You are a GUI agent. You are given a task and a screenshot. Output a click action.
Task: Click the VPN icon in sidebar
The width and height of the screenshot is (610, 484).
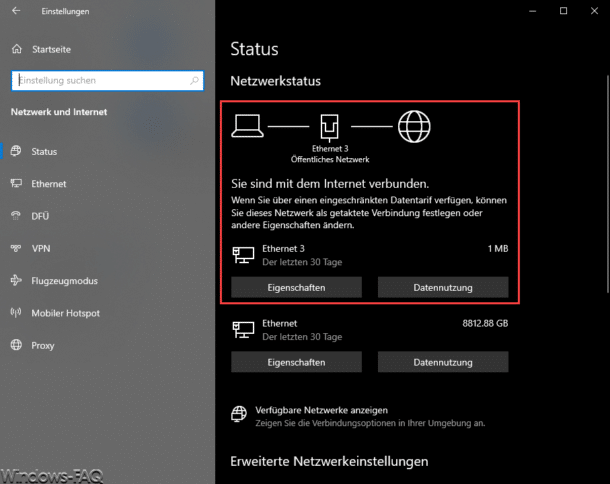coord(16,248)
